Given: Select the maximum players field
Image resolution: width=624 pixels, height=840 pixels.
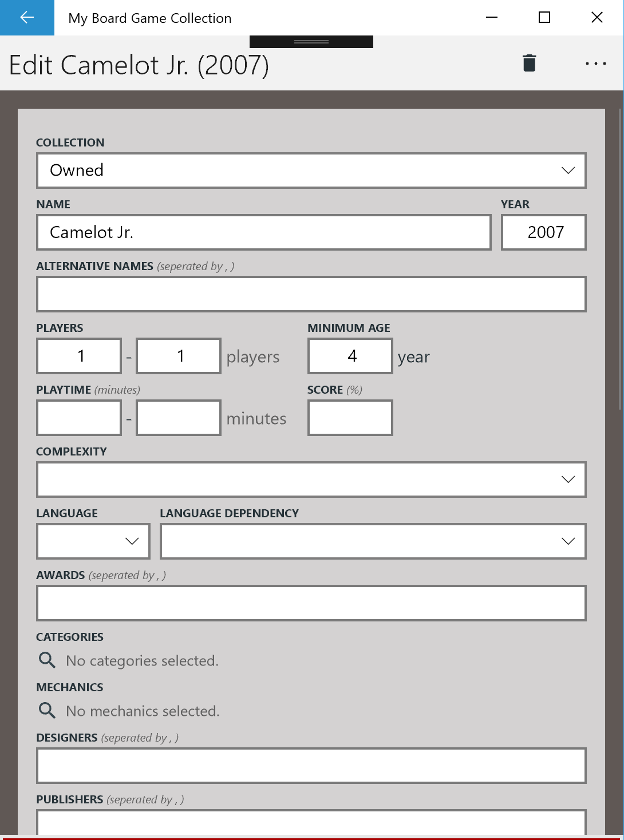Looking at the screenshot, I should pyautogui.click(x=179, y=356).
